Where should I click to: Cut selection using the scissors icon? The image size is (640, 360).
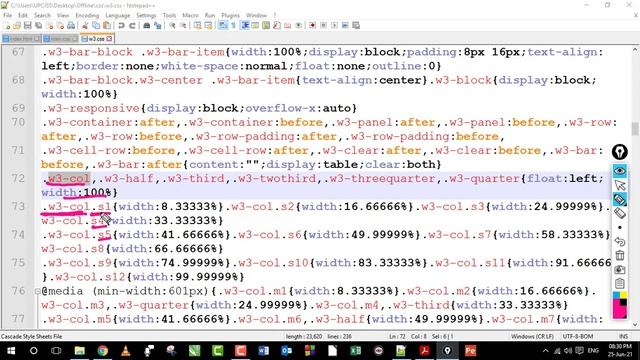coord(85,25)
